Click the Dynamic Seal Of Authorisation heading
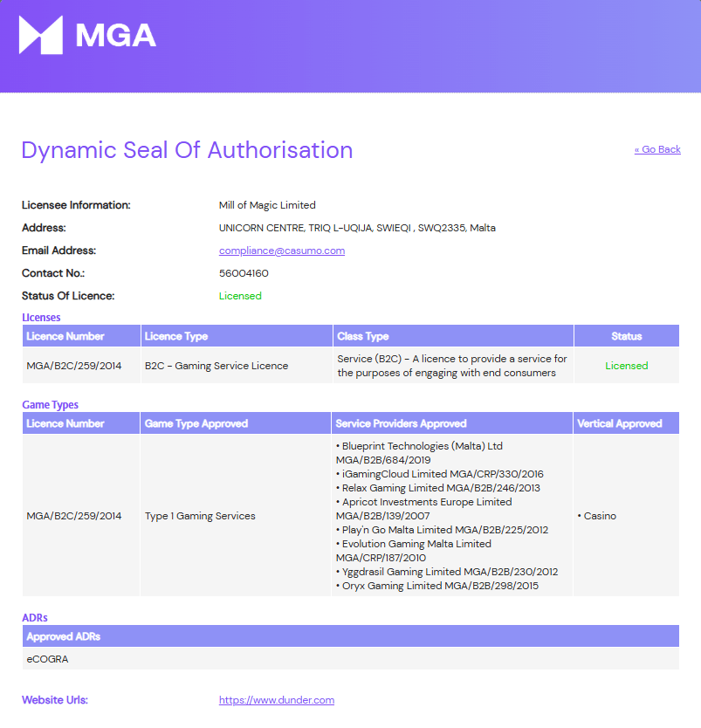This screenshot has width=701, height=728. tap(187, 150)
